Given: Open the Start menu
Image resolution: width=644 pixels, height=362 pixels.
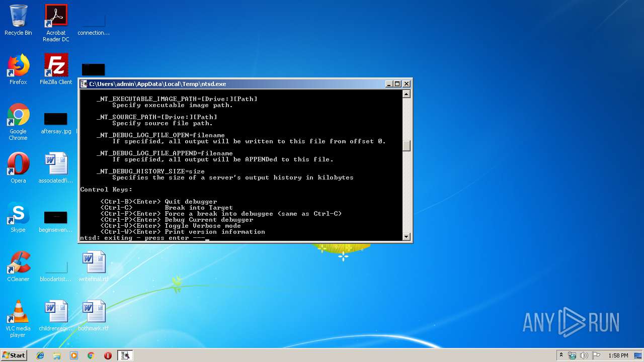Looking at the screenshot, I should pyautogui.click(x=14, y=355).
